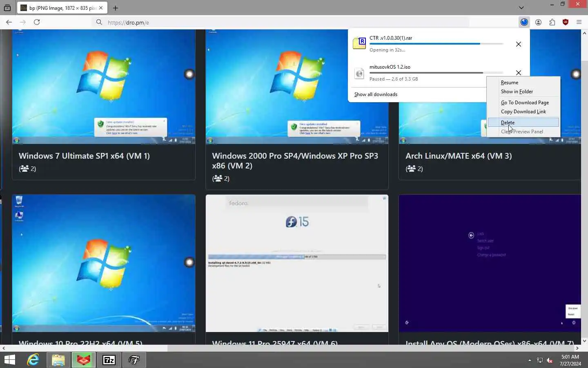Viewport: 588px width, 368px height.
Task: Click the horizontal scrollbar right arrow
Action: (x=577, y=348)
